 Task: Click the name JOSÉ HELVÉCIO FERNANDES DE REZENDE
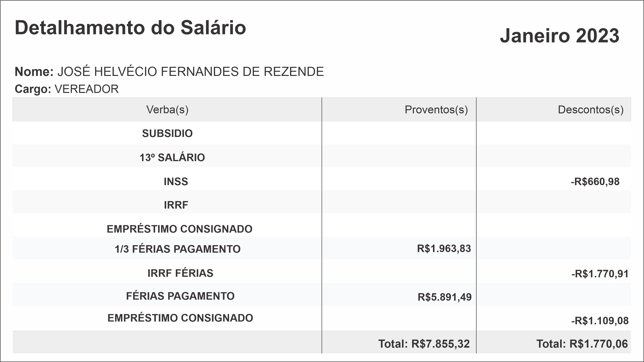(x=191, y=72)
